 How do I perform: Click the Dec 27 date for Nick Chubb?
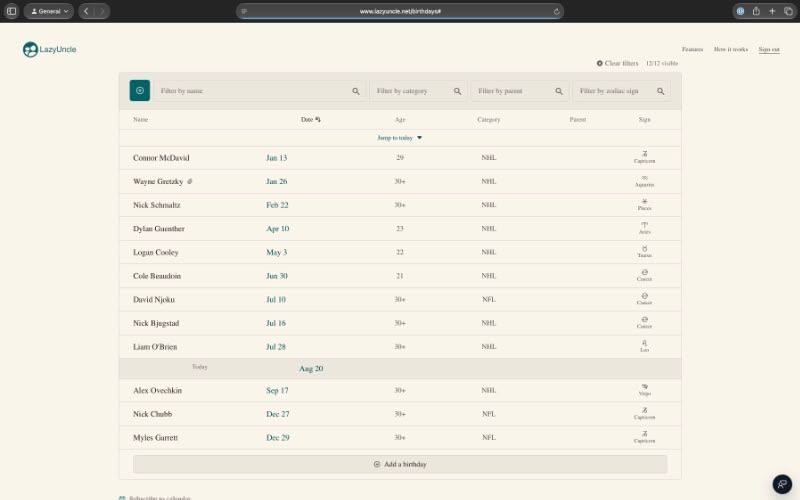pyautogui.click(x=278, y=414)
